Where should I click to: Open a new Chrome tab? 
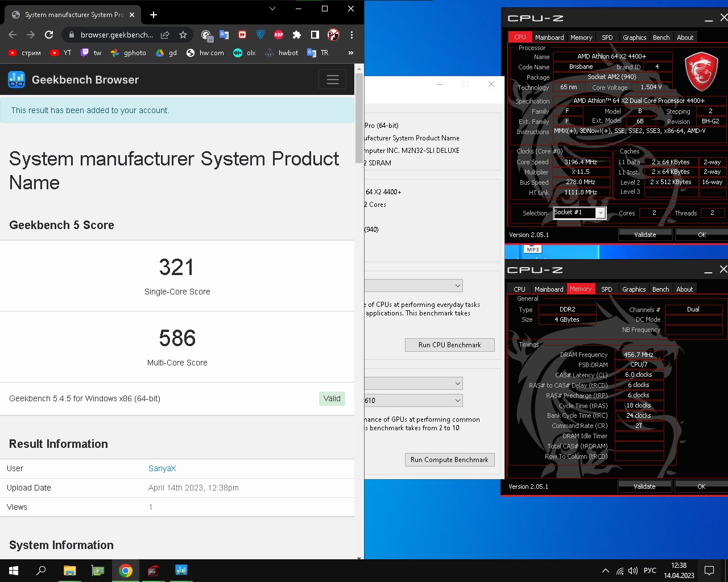pos(154,15)
